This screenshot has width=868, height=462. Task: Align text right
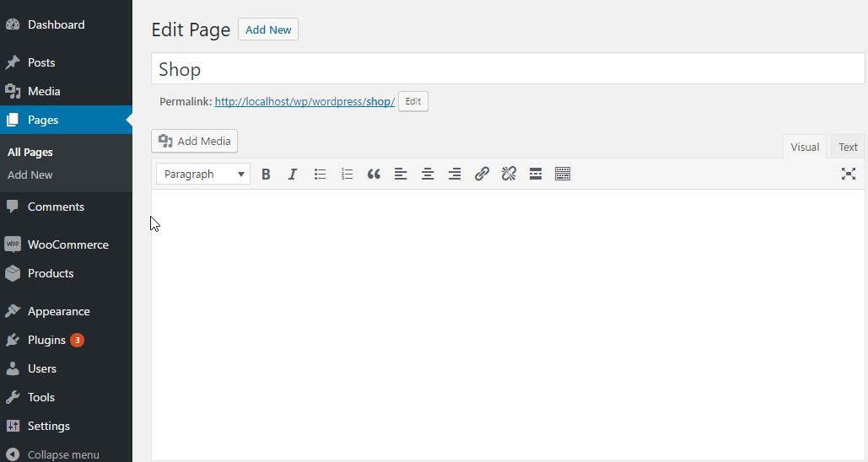[x=455, y=175]
